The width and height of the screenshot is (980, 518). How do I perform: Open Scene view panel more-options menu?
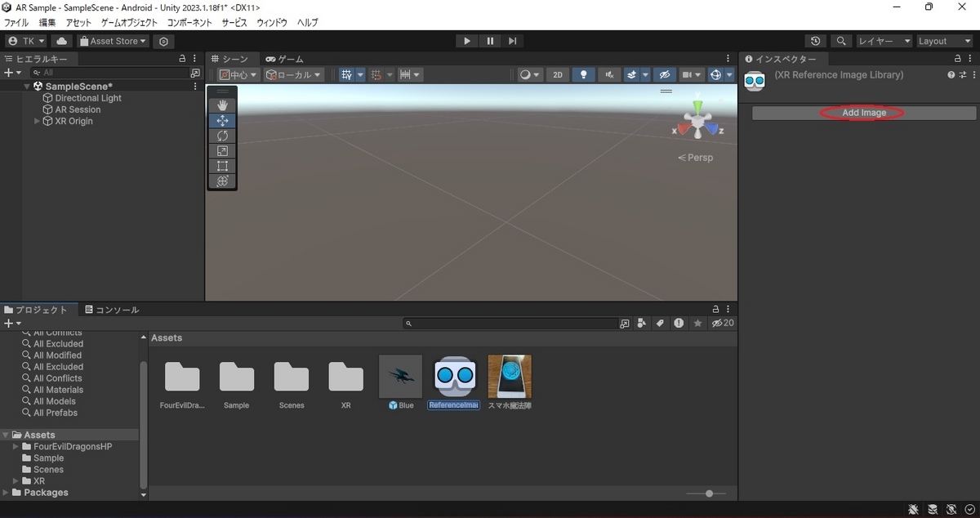(728, 59)
